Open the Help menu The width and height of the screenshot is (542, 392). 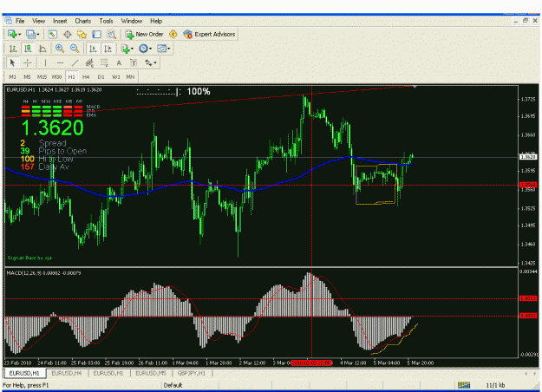point(156,21)
